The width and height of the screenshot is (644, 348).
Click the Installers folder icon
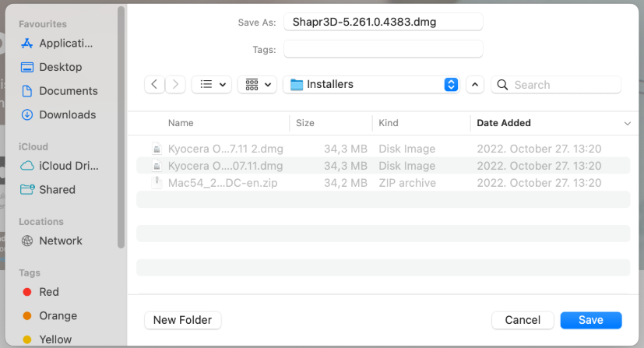coord(296,85)
